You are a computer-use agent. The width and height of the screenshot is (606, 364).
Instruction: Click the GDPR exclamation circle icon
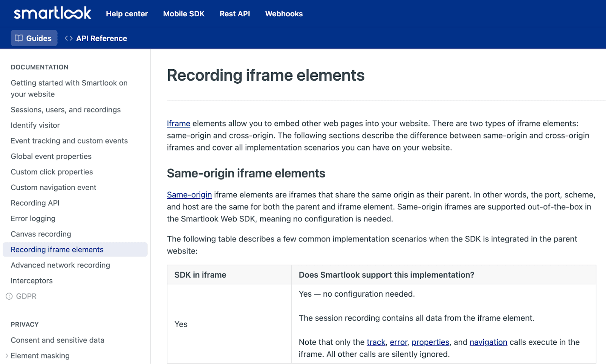click(x=9, y=296)
